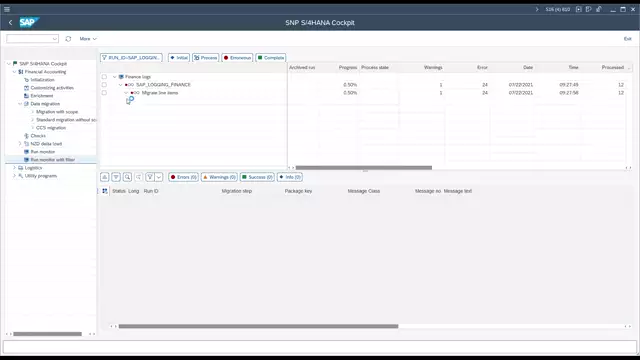Image resolution: width=640 pixels, height=360 pixels.
Task: Click the sort descending icon in log toolbar
Action: tap(116, 177)
